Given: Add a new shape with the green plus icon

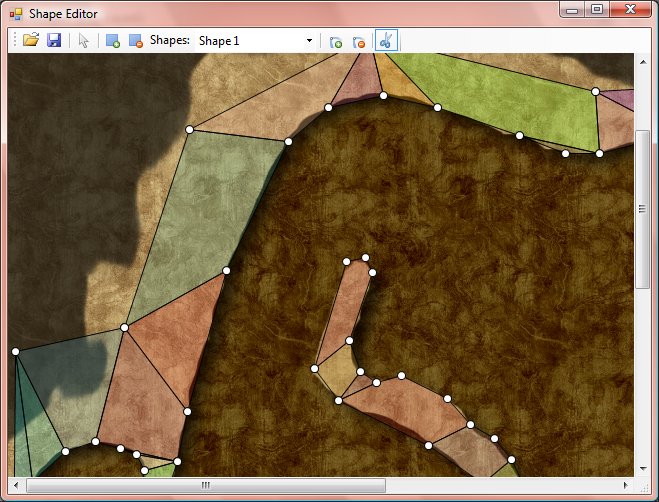Looking at the screenshot, I should pos(113,41).
